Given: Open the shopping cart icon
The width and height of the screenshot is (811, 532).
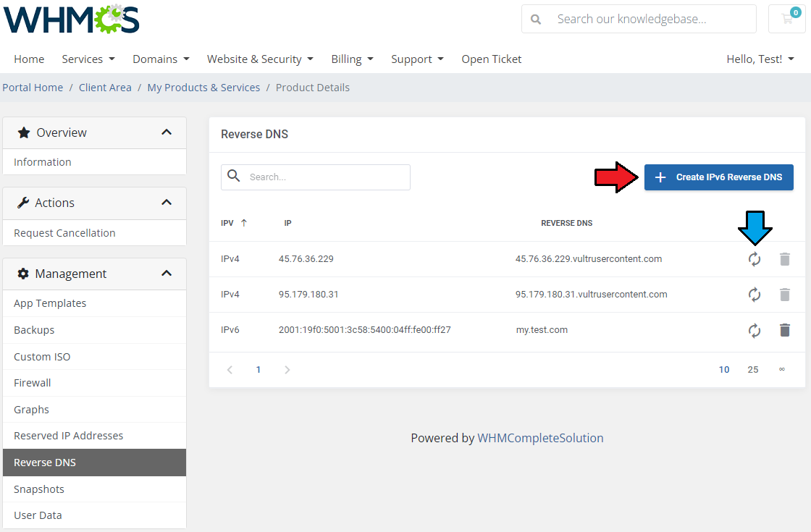Looking at the screenshot, I should pos(787,19).
